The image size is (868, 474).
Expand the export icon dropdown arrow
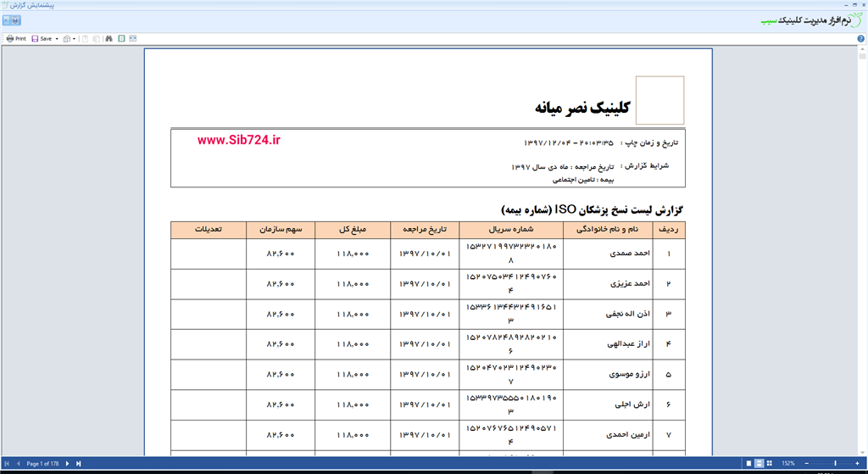pos(75,39)
